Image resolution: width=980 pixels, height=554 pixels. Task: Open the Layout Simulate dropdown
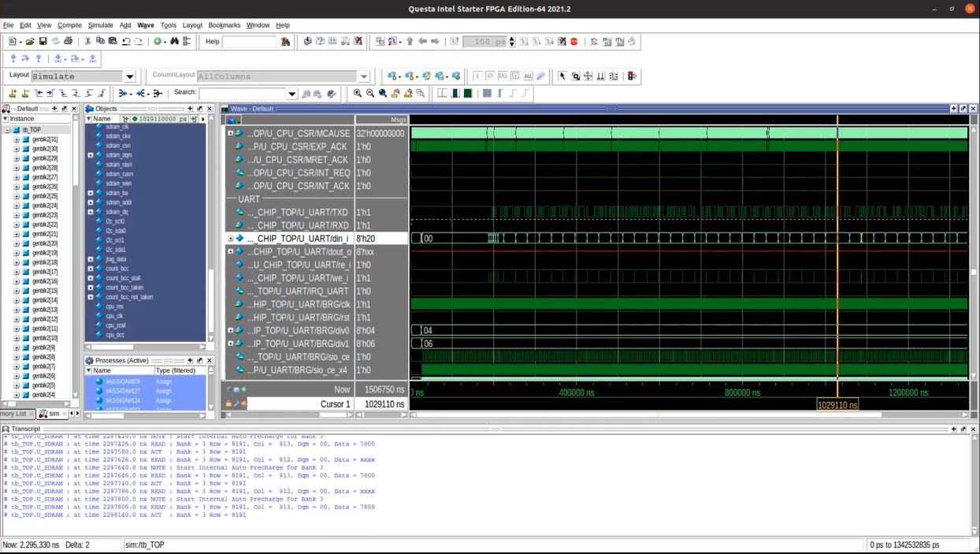point(130,76)
